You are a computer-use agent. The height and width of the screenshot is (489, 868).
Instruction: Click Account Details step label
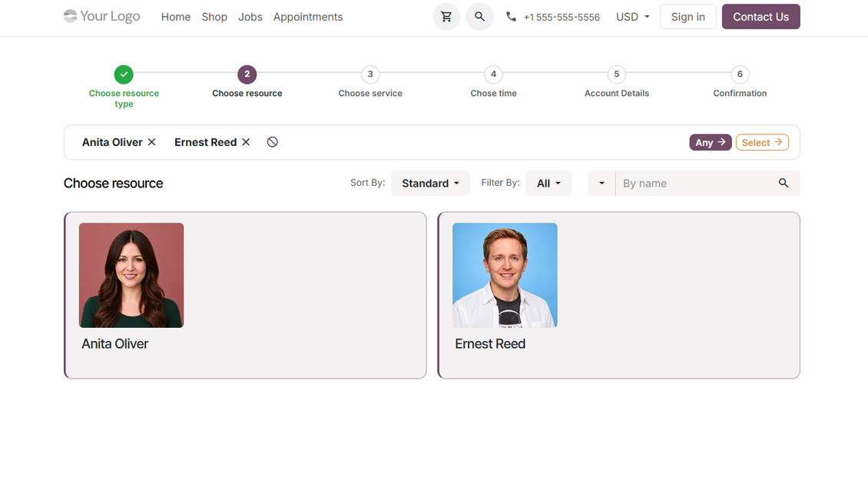click(x=617, y=93)
